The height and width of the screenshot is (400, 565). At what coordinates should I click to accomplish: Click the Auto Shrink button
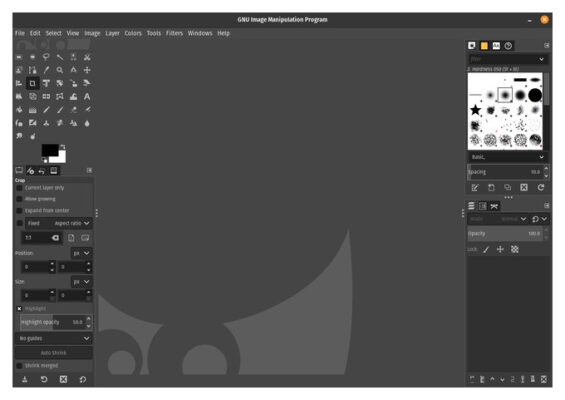point(54,353)
